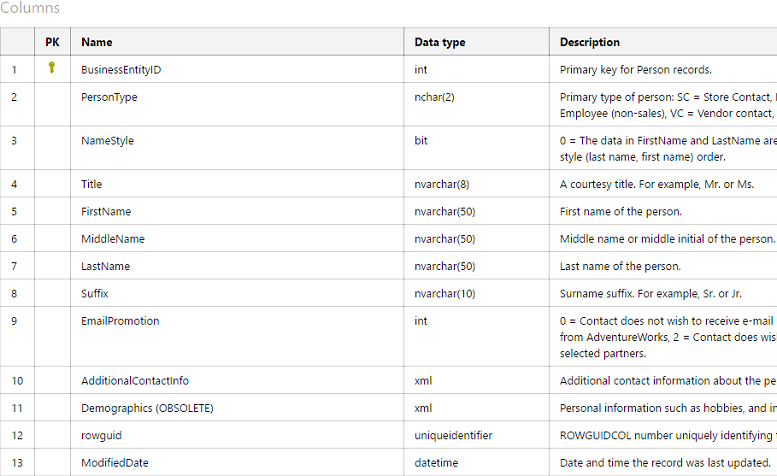Click the EmailPromotion column entry
The height and width of the screenshot is (476, 777).
120,321
